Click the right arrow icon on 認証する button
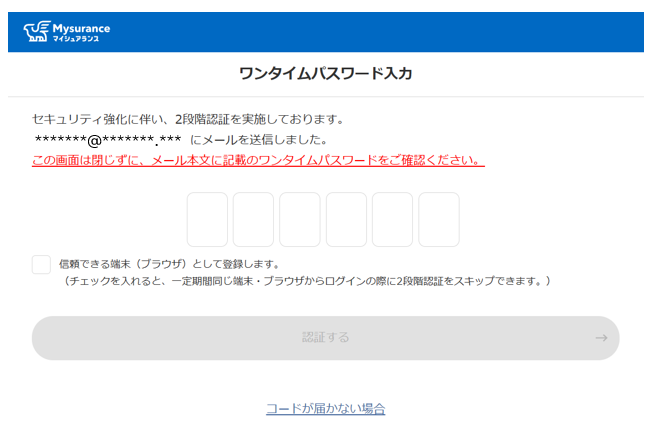Image resolution: width=654 pixels, height=432 pixels. point(600,338)
